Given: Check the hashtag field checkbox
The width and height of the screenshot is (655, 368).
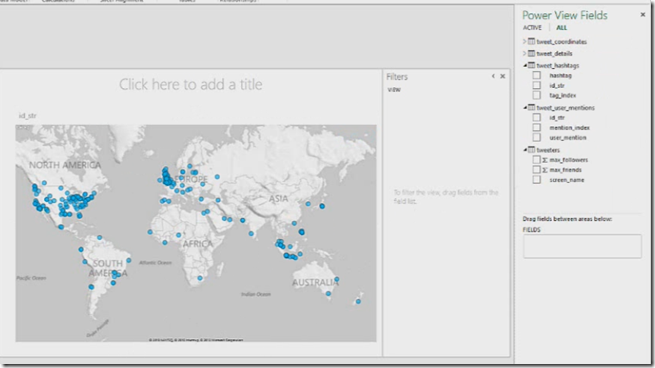Looking at the screenshot, I should [x=536, y=75].
